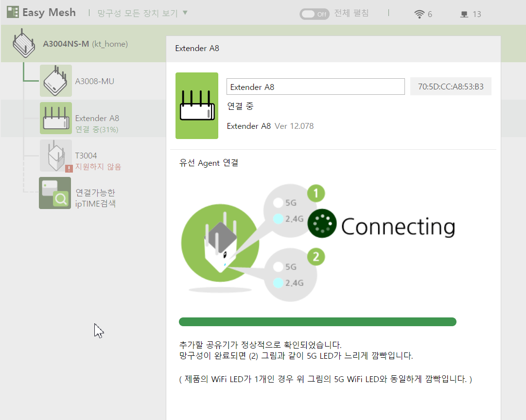Select the A3004NS-M router icon
The height and width of the screenshot is (420, 526).
point(23,44)
